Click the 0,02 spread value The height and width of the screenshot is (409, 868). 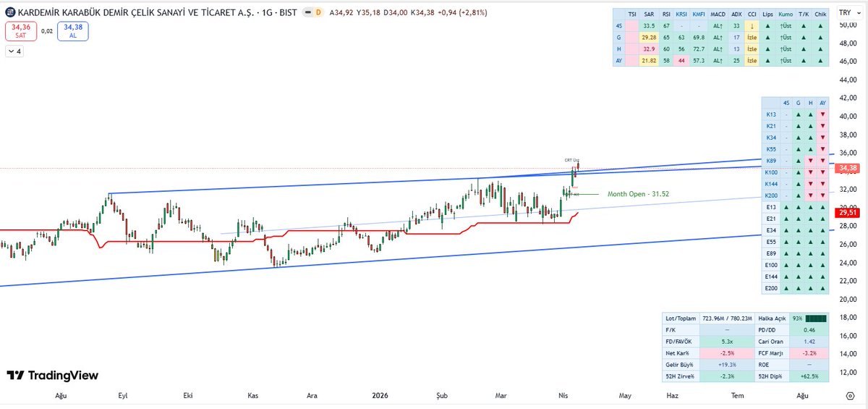(46, 31)
